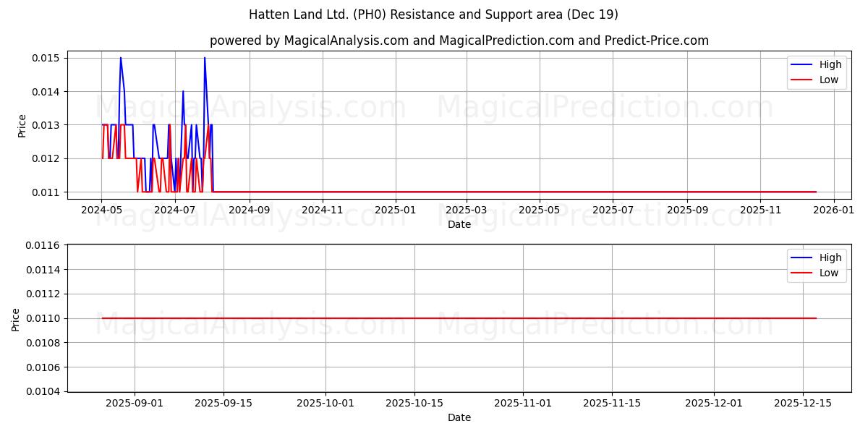The image size is (868, 434).
Task: Toggle the Low entry in bottom legend
Action: pyautogui.click(x=829, y=273)
